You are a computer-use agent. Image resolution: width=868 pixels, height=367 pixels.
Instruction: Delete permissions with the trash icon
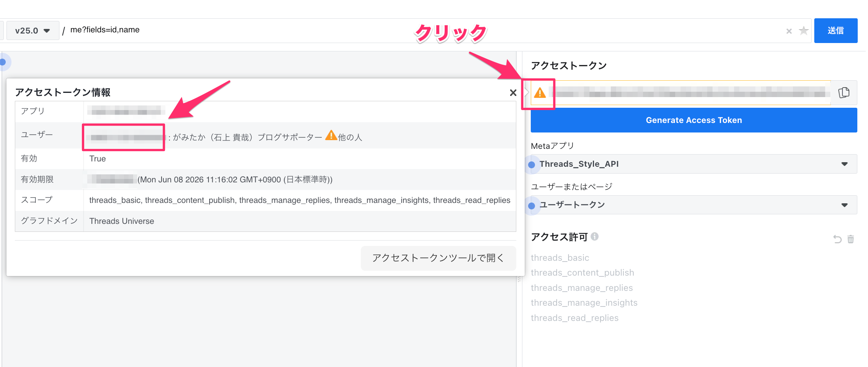(850, 239)
